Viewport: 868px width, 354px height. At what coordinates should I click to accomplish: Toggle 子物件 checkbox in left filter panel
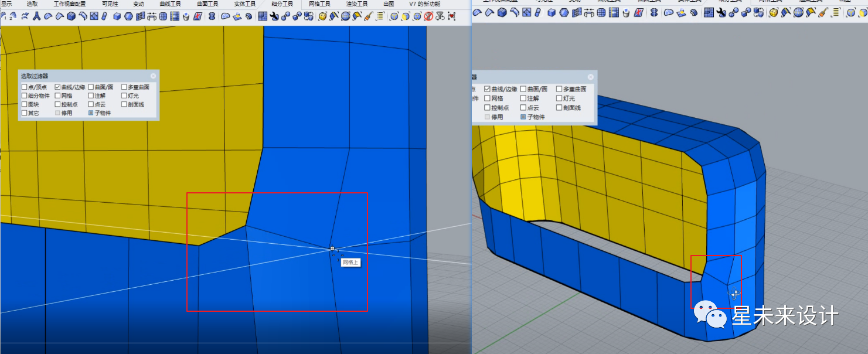[91, 113]
